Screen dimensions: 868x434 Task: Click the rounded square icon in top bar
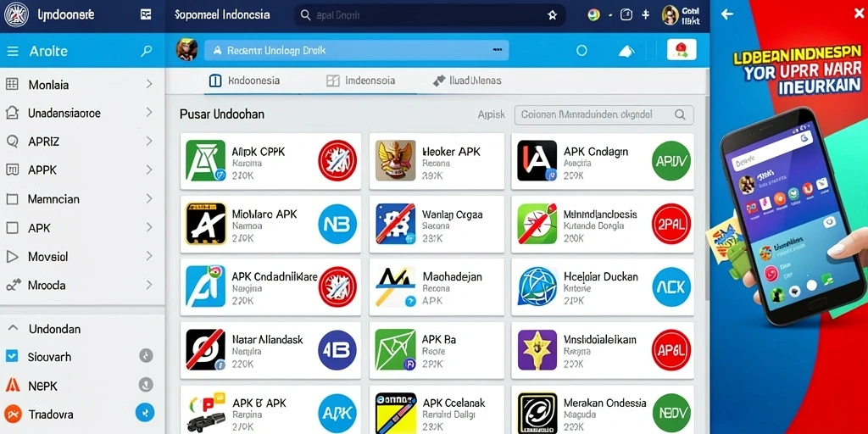click(x=626, y=15)
